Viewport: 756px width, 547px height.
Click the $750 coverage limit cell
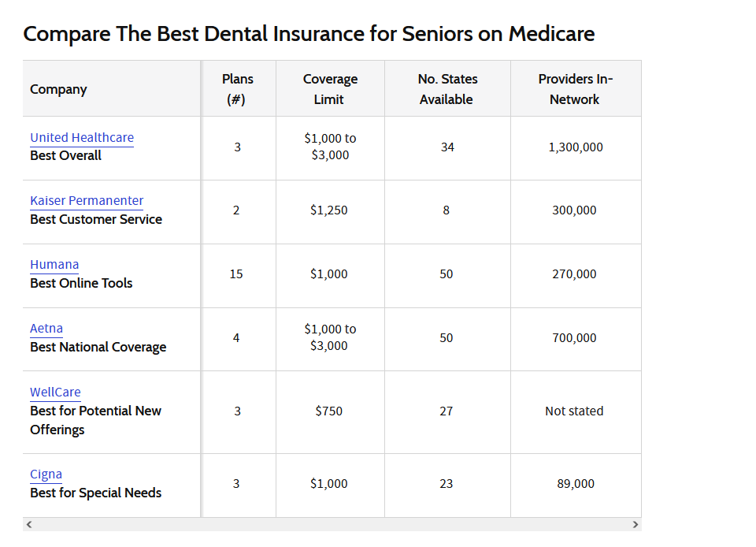(330, 411)
